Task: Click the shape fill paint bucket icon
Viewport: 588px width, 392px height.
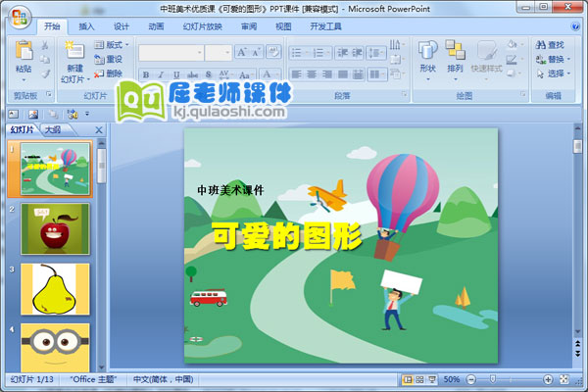Action: (x=512, y=45)
